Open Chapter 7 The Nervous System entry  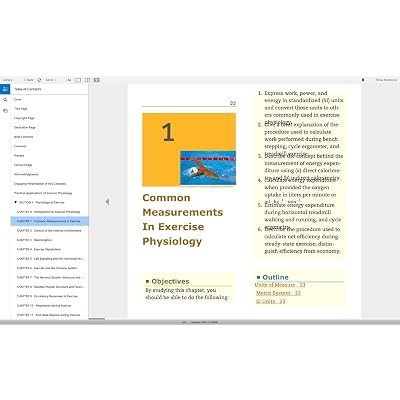(x=50, y=277)
